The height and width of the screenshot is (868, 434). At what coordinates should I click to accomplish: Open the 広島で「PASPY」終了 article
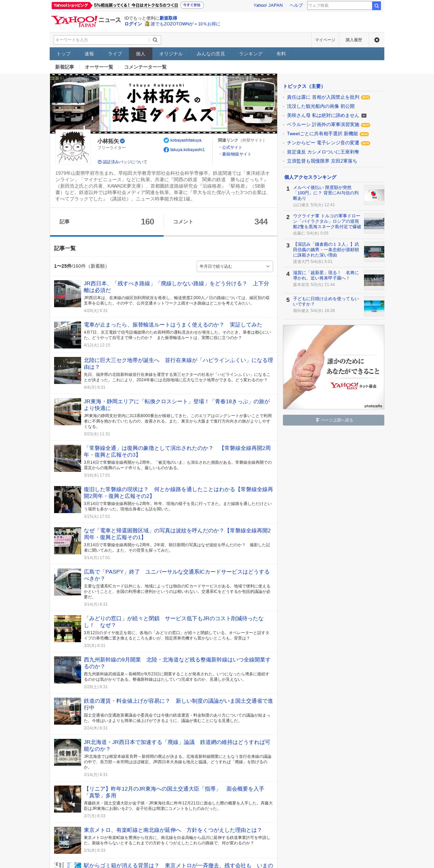(177, 575)
